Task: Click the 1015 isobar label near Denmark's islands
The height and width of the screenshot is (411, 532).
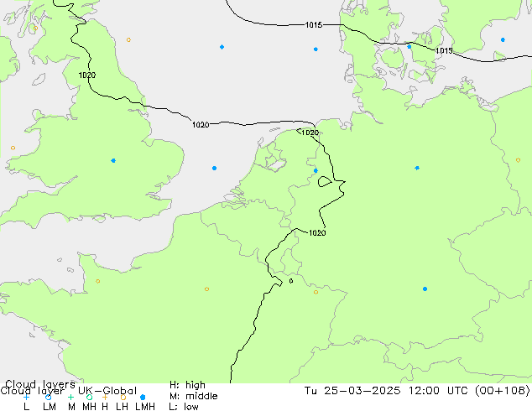Action: tap(444, 51)
